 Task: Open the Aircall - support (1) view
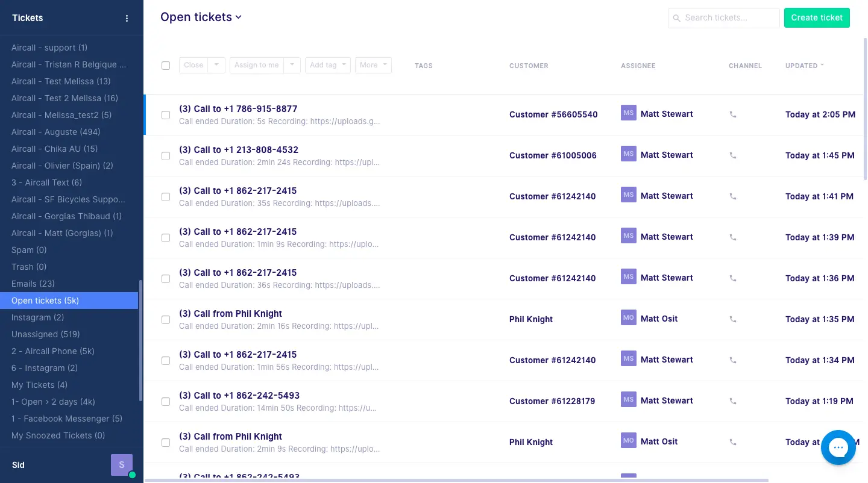[x=49, y=48]
